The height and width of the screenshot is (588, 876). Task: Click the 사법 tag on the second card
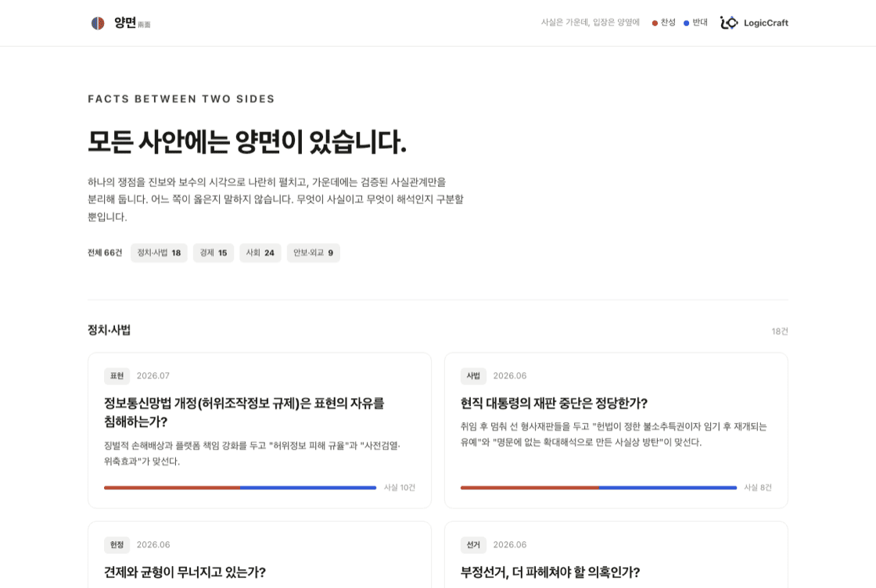click(473, 376)
